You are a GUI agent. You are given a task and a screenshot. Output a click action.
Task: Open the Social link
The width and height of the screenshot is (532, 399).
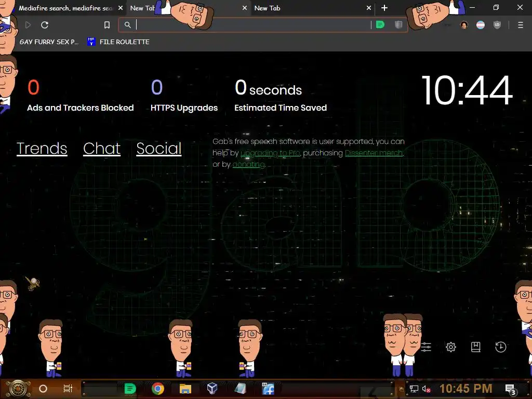[159, 149]
